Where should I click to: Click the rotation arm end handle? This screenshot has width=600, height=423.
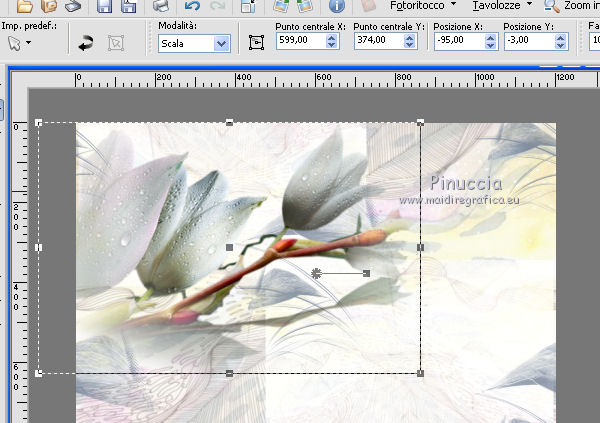tap(366, 273)
